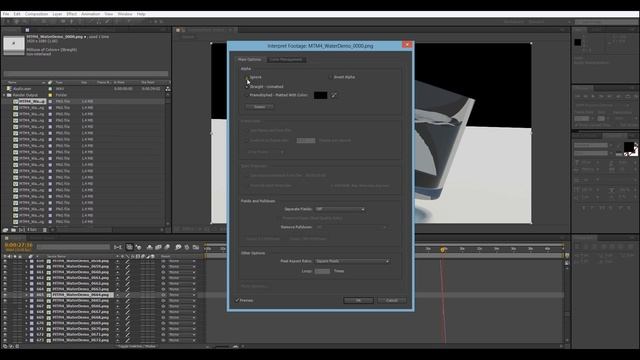This screenshot has height=360, width=640.
Task: Click current time display 0:00:27:18
Action: click(x=18, y=245)
